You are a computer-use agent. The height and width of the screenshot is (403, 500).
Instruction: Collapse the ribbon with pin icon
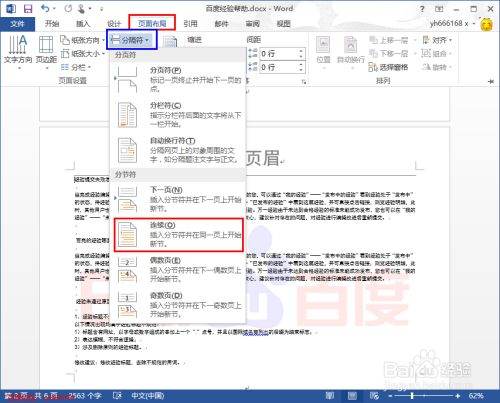[x=491, y=81]
